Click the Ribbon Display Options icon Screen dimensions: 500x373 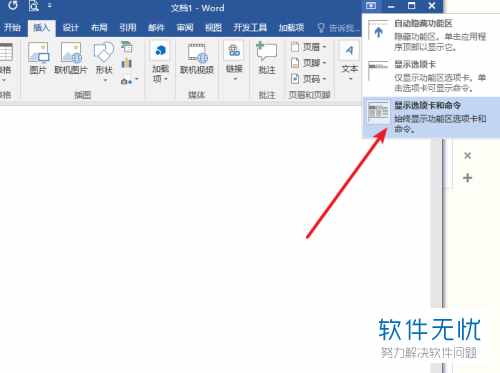371,6
